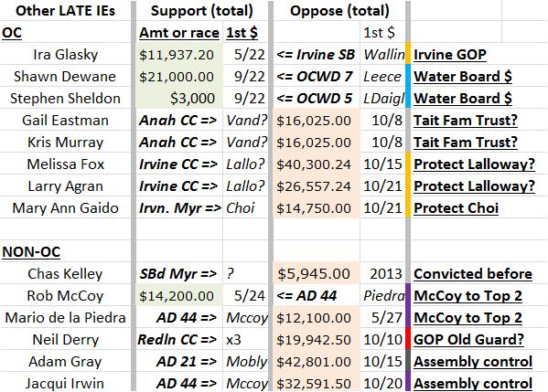Image resolution: width=548 pixels, height=392 pixels.
Task: Select the $42,801.00 oppose amount cell
Action: click(316, 362)
